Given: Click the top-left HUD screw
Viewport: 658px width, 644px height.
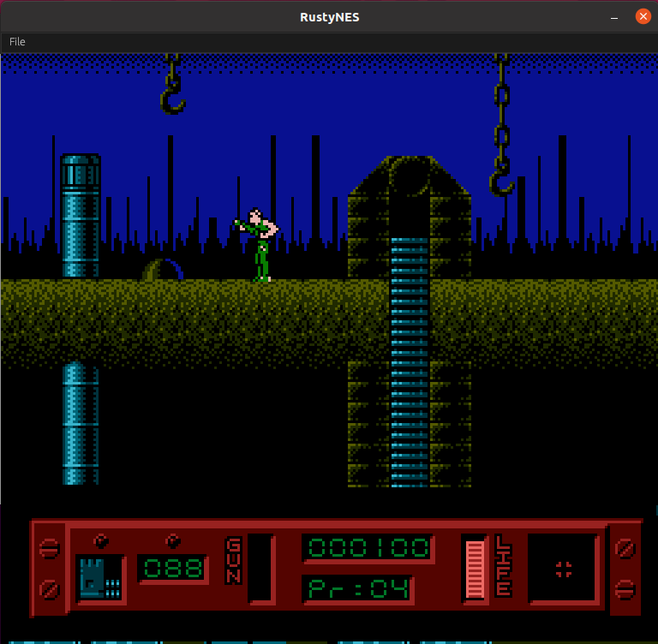Looking at the screenshot, I should click(x=49, y=548).
